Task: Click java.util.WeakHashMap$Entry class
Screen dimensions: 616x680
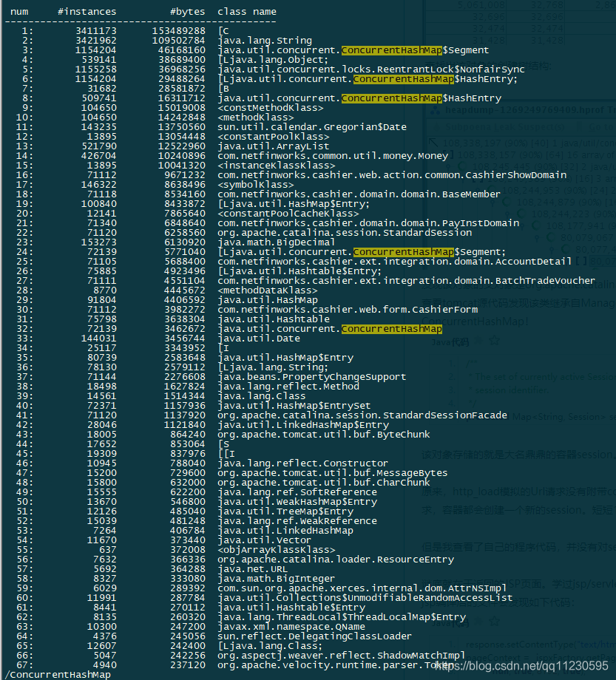Action: click(297, 502)
